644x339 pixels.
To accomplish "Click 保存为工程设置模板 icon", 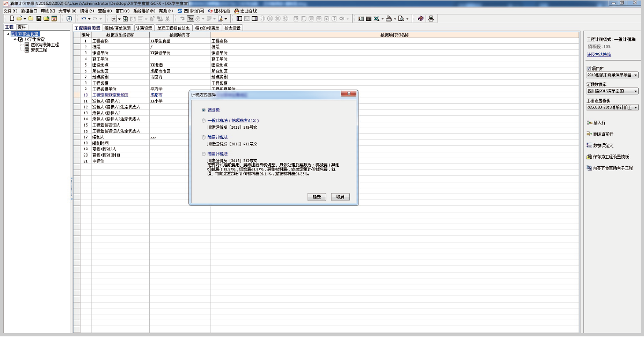I will coord(589,157).
